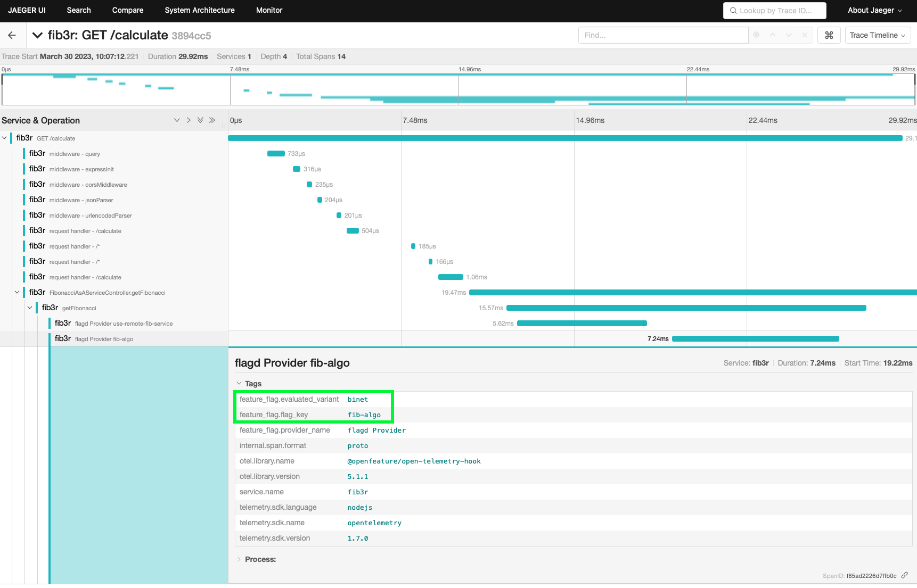Click the otel.library.version 5.1.1 row
Screen dimensions: 917x588
pos(574,476)
